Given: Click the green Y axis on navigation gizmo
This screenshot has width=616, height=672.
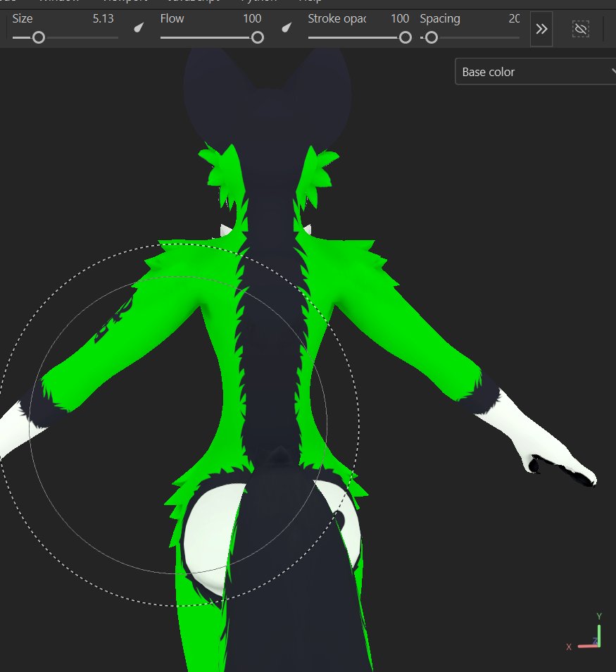Looking at the screenshot, I should click(599, 636).
